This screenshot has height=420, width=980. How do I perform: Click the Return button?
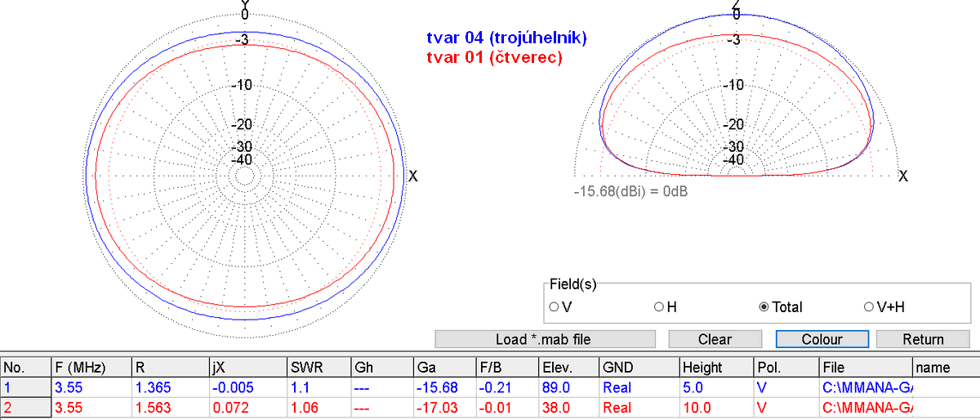(x=923, y=339)
